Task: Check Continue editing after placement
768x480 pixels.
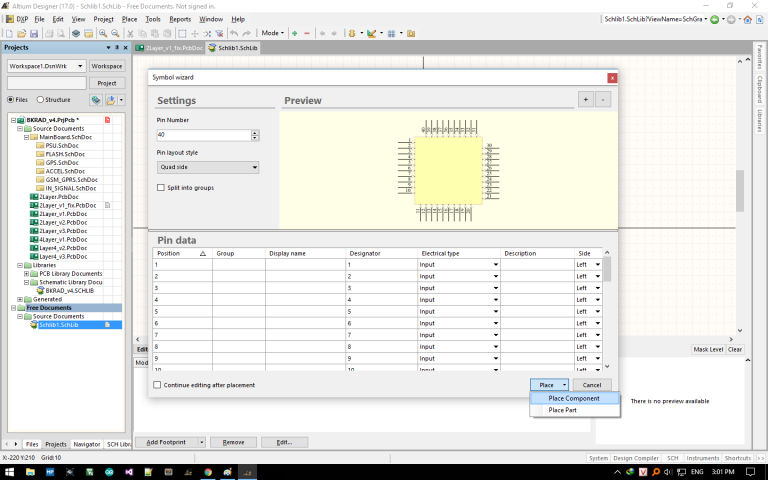Action: (x=157, y=385)
